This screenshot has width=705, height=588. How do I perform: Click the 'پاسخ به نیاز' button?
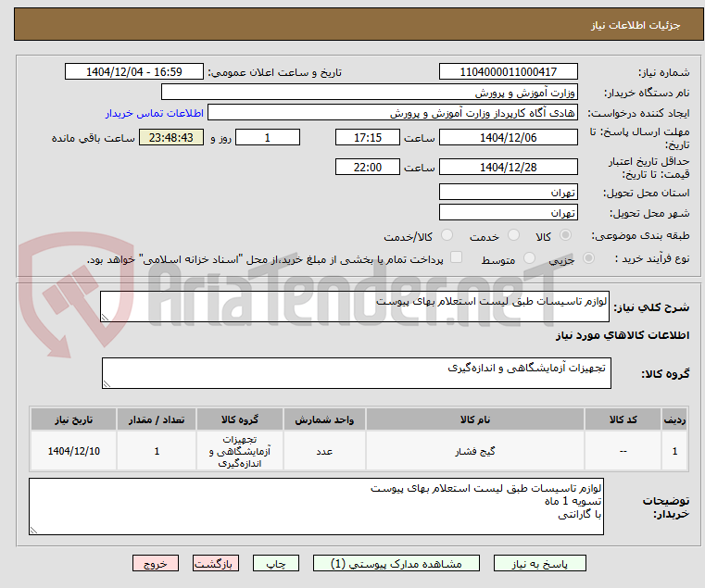click(x=539, y=563)
